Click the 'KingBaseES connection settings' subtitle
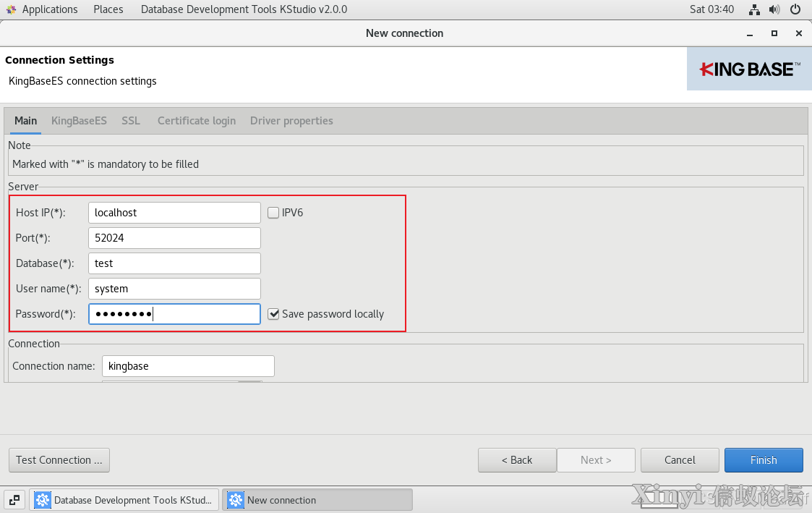812x513 pixels. 82,81
